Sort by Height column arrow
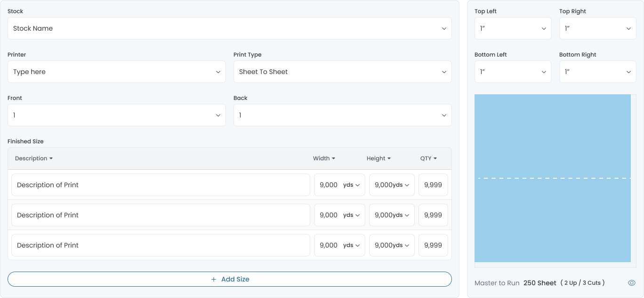644x298 pixels. tap(389, 158)
